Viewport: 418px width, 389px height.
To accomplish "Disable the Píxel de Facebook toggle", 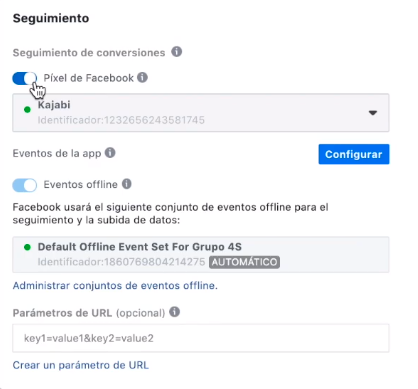I will click(24, 79).
